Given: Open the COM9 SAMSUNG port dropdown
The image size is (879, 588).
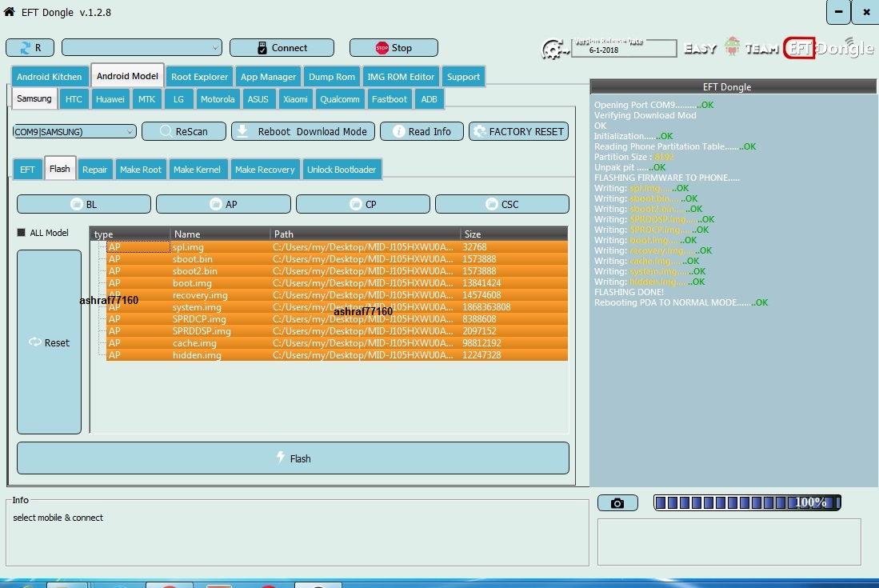Looking at the screenshot, I should [x=74, y=131].
